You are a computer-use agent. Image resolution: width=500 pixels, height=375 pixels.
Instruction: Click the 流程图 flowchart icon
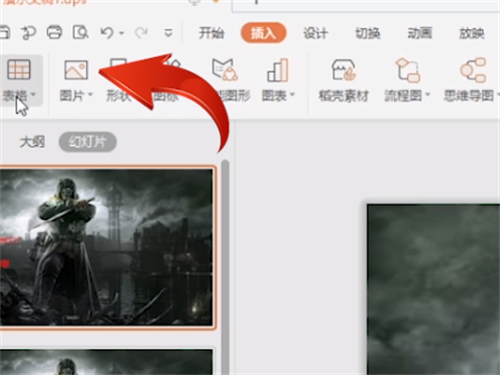click(x=407, y=70)
